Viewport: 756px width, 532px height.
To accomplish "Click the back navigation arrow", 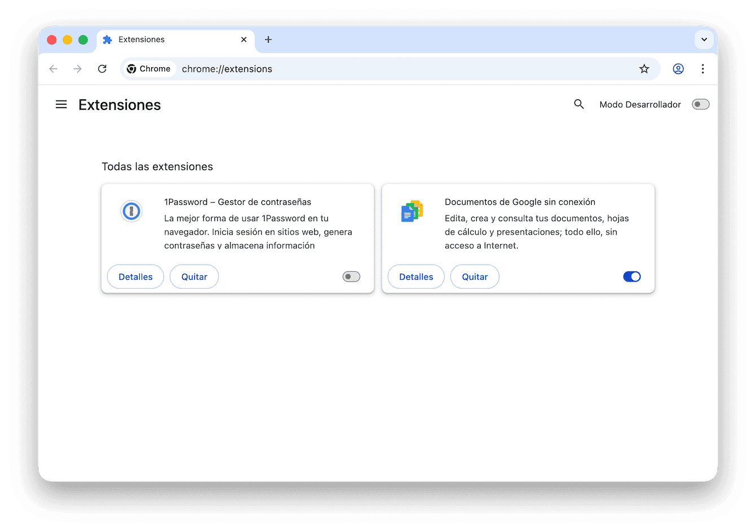I will tap(53, 68).
